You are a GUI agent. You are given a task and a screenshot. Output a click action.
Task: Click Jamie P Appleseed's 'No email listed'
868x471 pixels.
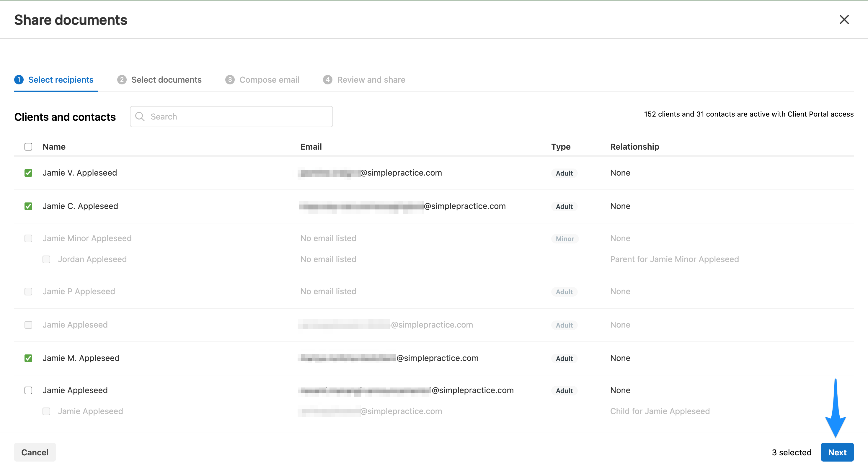328,291
